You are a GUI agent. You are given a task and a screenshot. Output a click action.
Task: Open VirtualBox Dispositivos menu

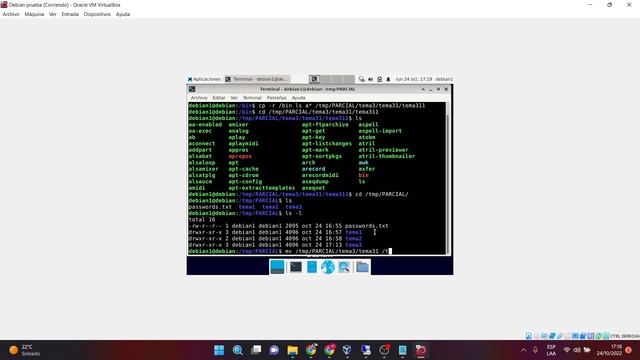[x=97, y=14]
